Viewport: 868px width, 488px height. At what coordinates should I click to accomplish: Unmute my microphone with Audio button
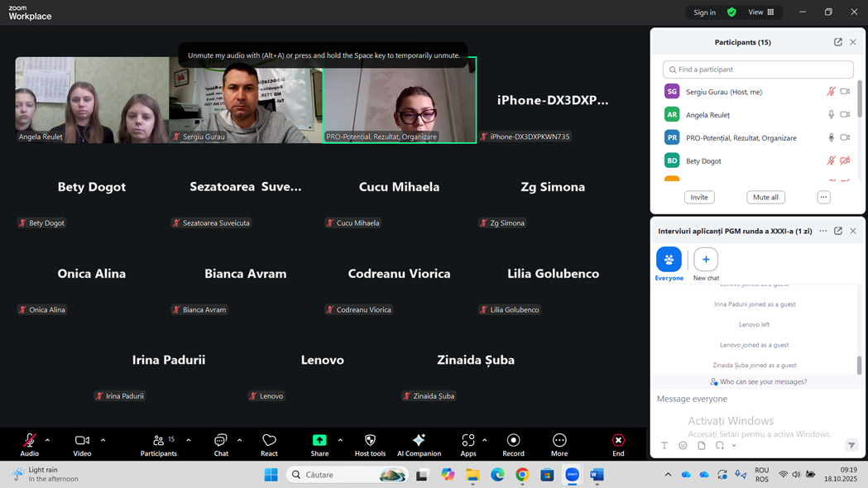pyautogui.click(x=30, y=444)
